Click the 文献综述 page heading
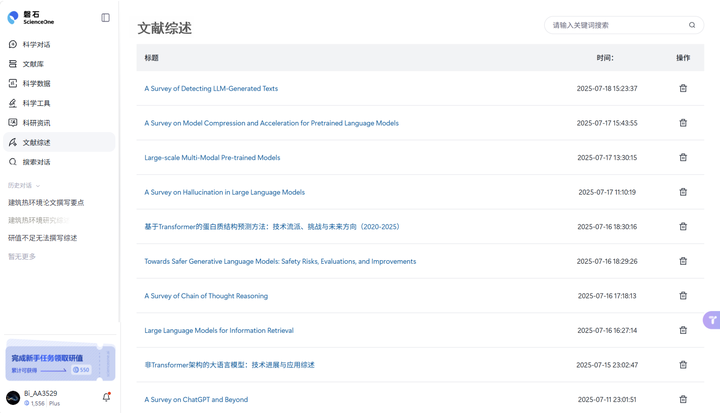 [164, 28]
